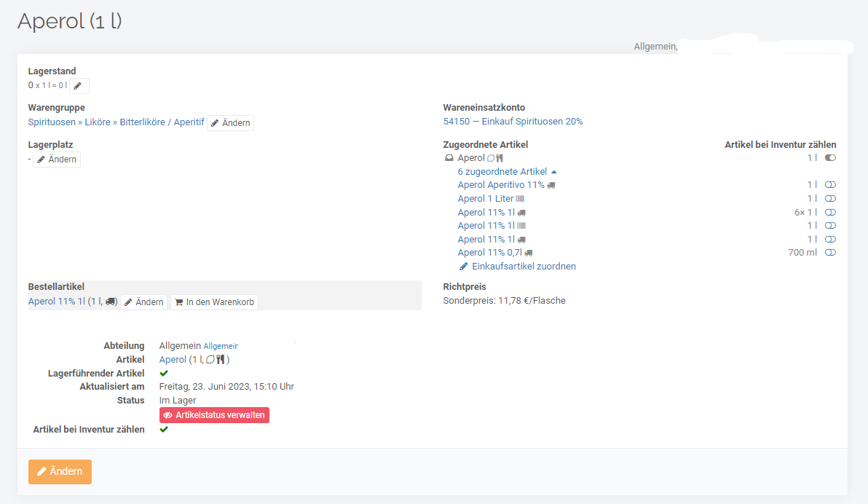This screenshot has width=868, height=504.
Task: Open the Aperol article link in details
Action: (173, 360)
